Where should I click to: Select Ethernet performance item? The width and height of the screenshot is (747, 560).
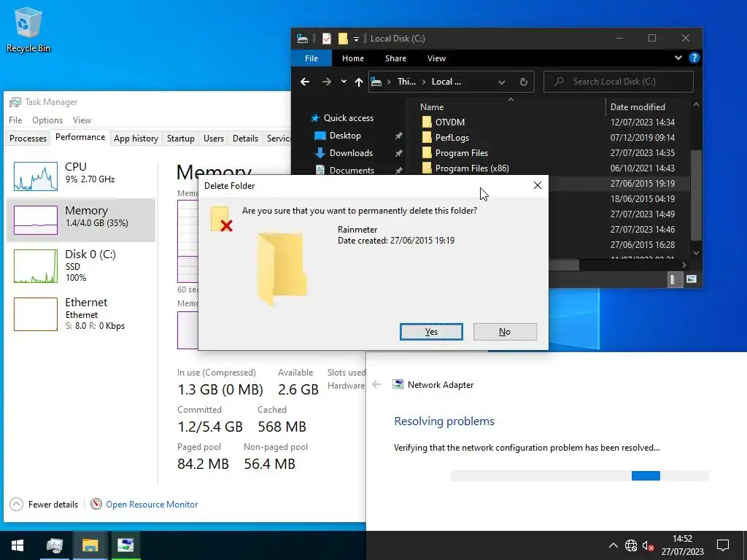81,314
